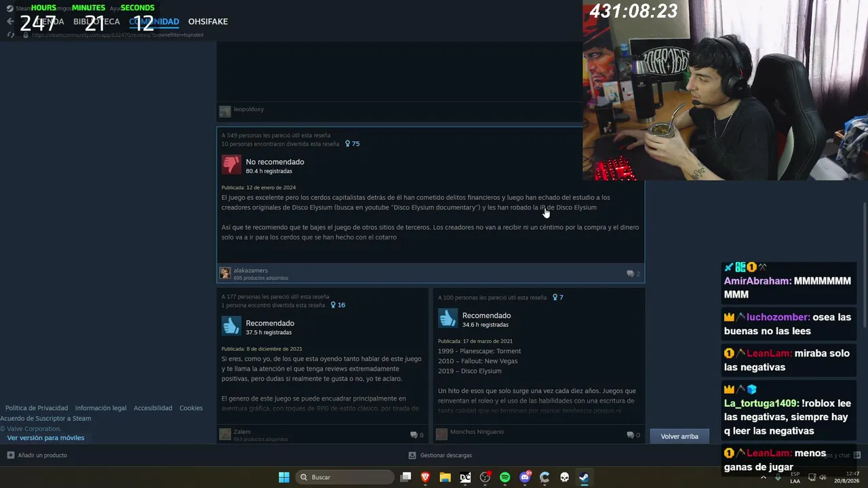Switch to the COMUNIDAD tab
868x488 pixels.
click(x=154, y=22)
